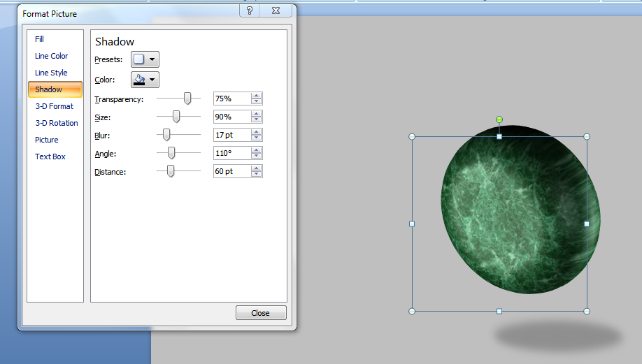Increase Angle with up spinner arrow
Screen dimensions: 642x364
[x=256, y=150]
